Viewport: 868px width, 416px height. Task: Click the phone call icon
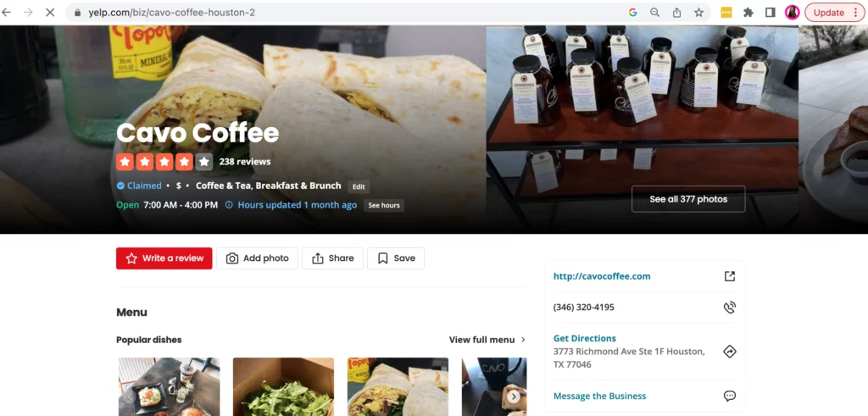pos(730,307)
